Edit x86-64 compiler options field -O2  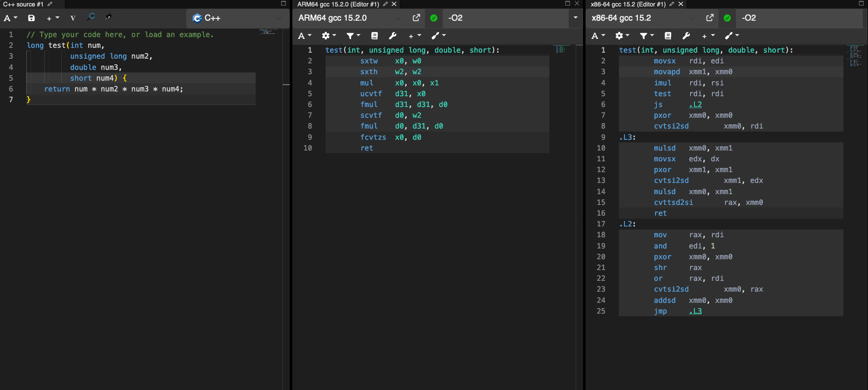tap(800, 18)
